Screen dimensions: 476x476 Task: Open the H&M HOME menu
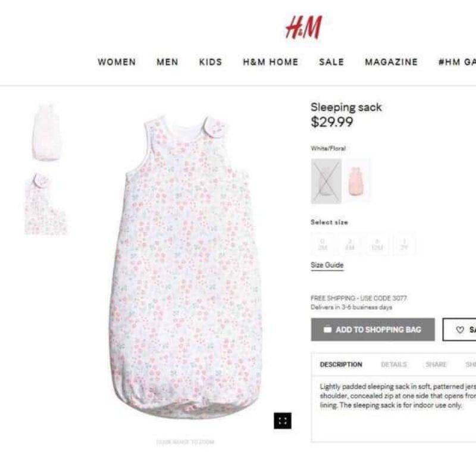[271, 62]
